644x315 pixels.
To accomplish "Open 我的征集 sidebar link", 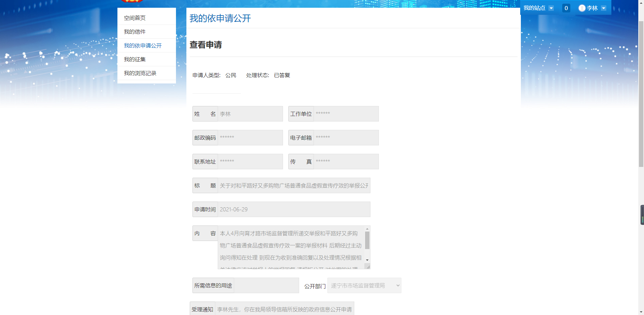I will [135, 59].
